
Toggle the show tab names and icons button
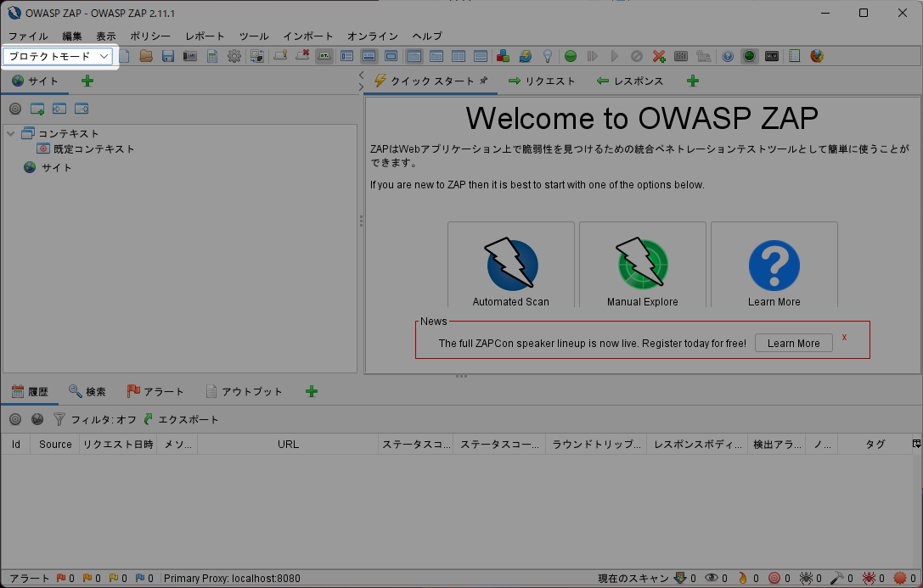click(324, 57)
